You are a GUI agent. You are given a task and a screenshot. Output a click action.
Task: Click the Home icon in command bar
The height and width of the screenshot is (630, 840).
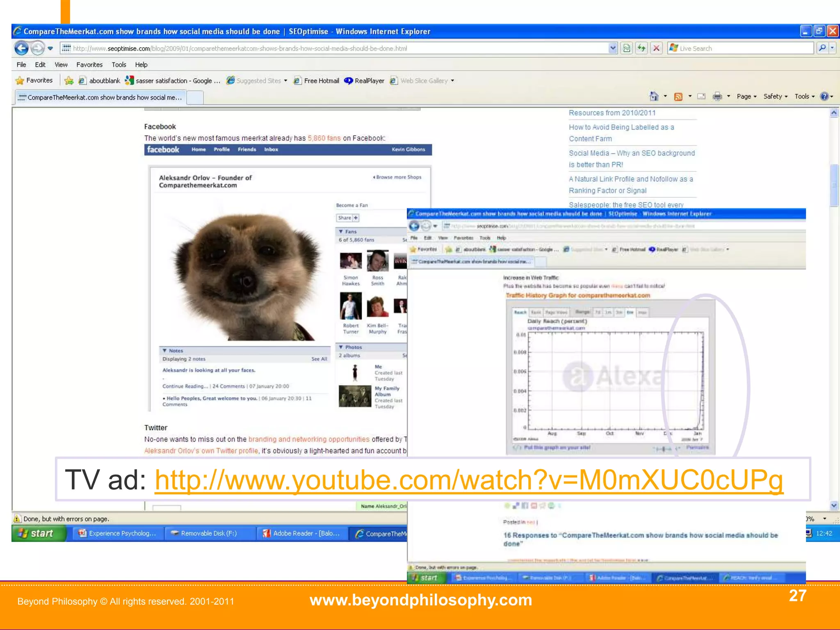654,96
